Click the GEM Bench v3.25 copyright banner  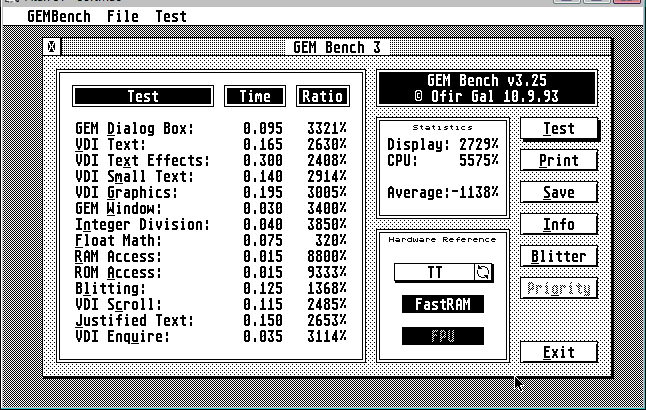[487, 88]
